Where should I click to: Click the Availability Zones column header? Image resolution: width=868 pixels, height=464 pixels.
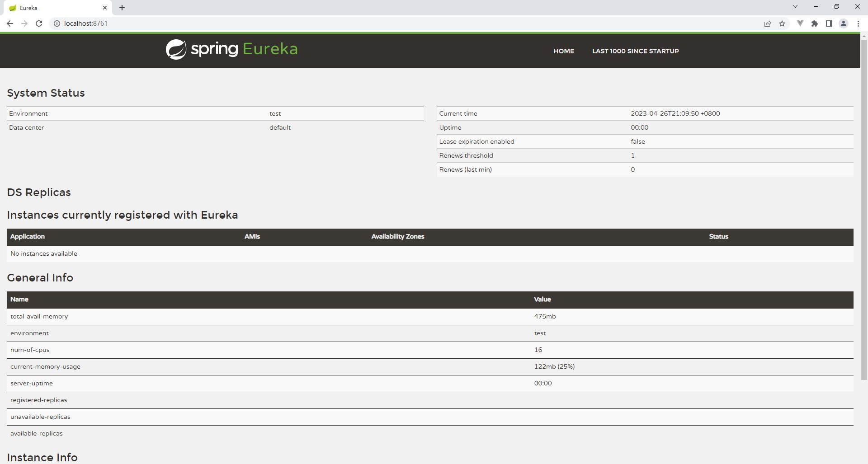(398, 237)
